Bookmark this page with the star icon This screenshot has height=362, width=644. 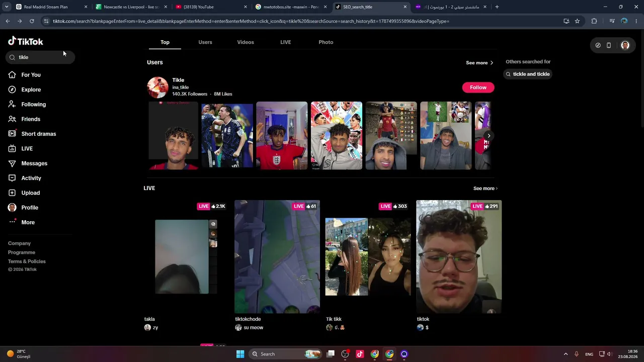[x=577, y=21]
